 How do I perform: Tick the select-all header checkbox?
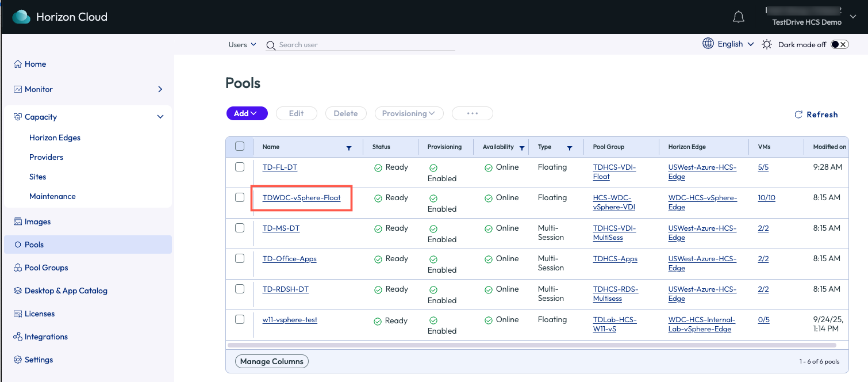click(240, 146)
